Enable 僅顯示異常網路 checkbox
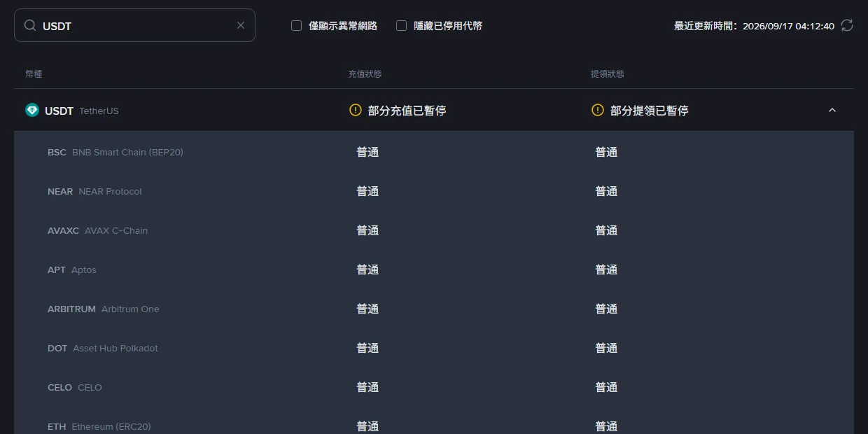Image resolution: width=868 pixels, height=434 pixels. (297, 26)
